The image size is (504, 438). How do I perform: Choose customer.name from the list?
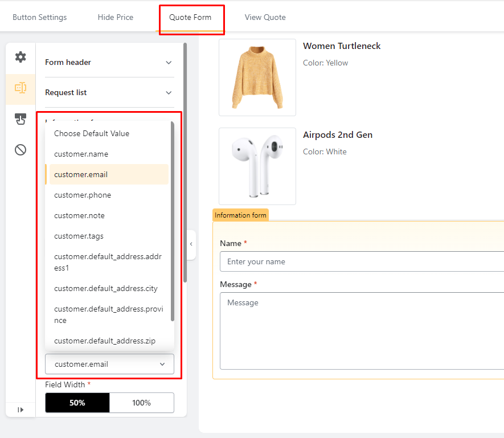tap(81, 154)
